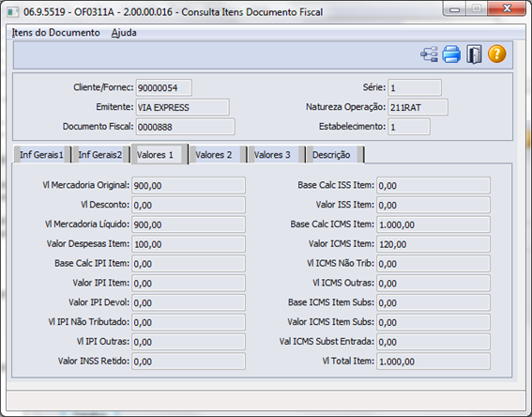Click the application icon in title bar

coord(13,12)
